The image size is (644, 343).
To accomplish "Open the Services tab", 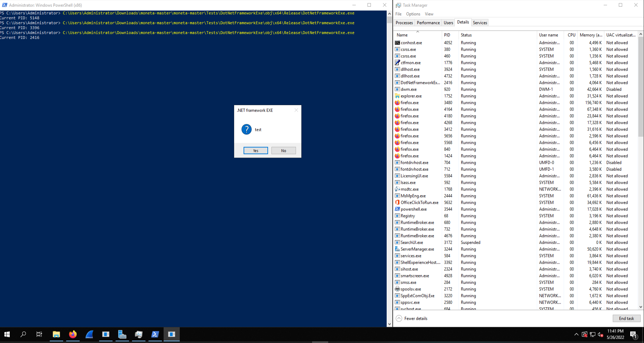I will (480, 23).
